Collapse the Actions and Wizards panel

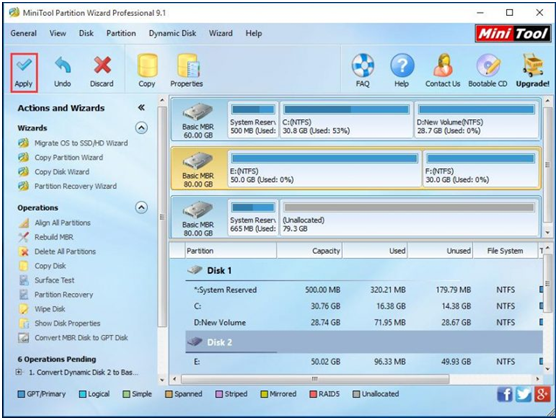141,107
